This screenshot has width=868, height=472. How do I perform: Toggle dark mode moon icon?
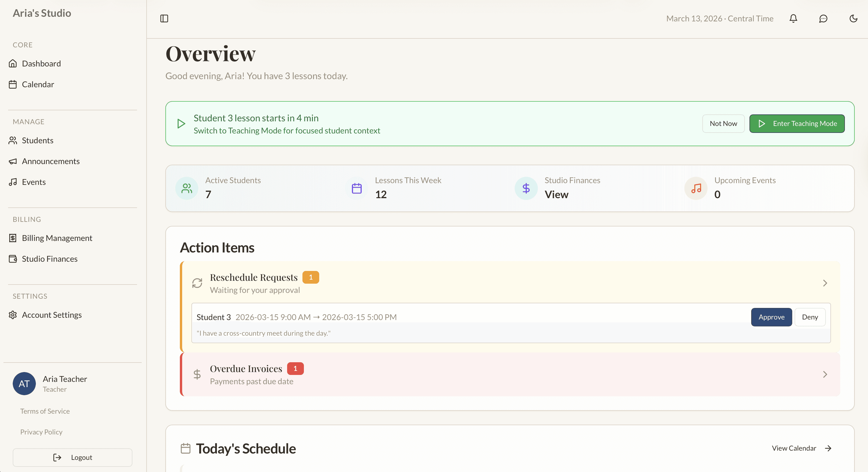click(853, 18)
